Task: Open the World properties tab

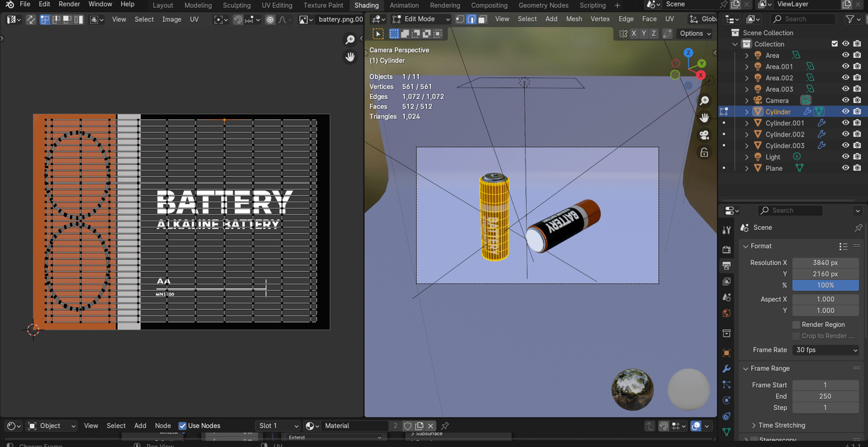Action: [x=727, y=313]
